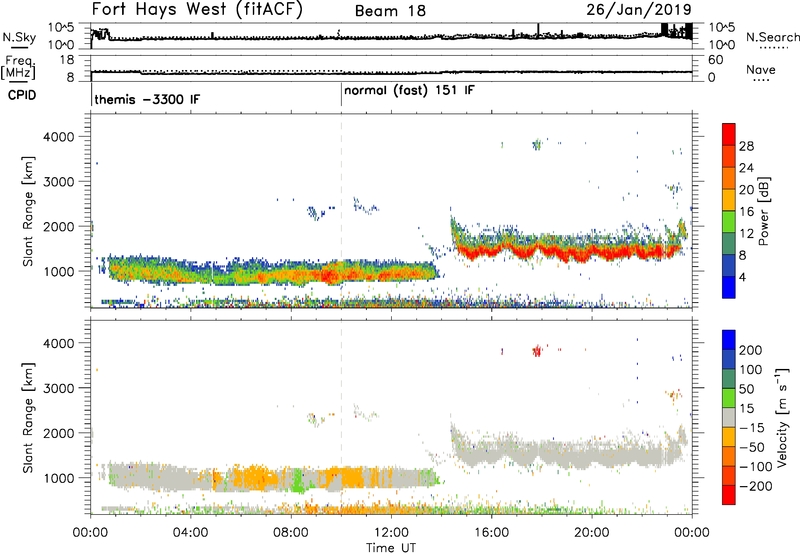Pick the Power colorbar segment between 20 and 24
The height and width of the screenshot is (554, 800).
pyautogui.click(x=729, y=178)
